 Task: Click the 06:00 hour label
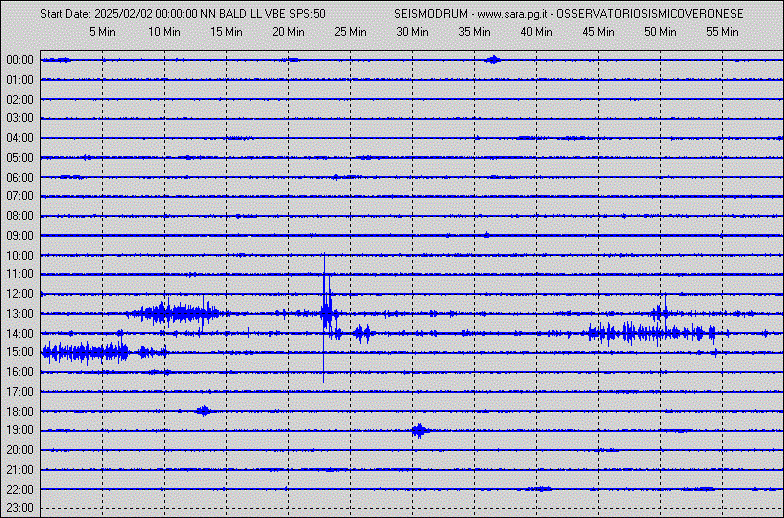[20, 178]
